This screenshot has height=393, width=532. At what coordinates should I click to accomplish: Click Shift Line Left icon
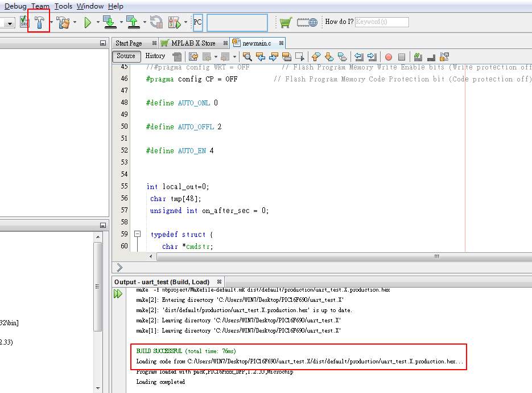358,57
